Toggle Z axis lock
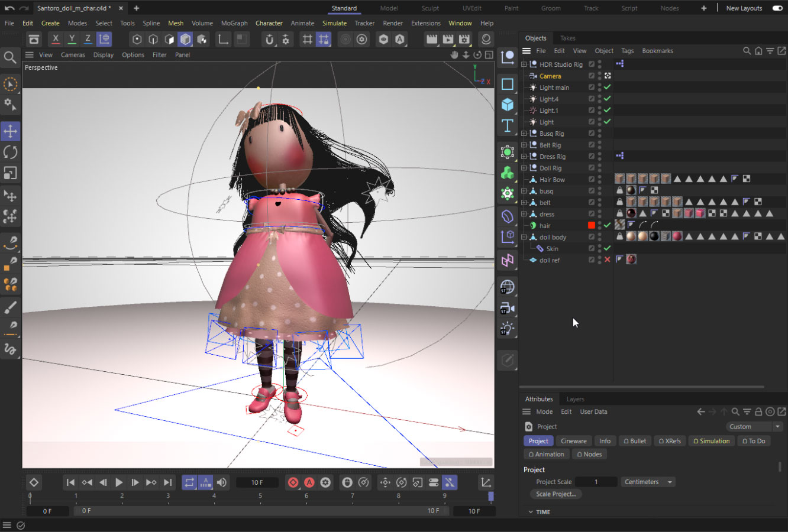The height and width of the screenshot is (532, 788). coord(88,39)
